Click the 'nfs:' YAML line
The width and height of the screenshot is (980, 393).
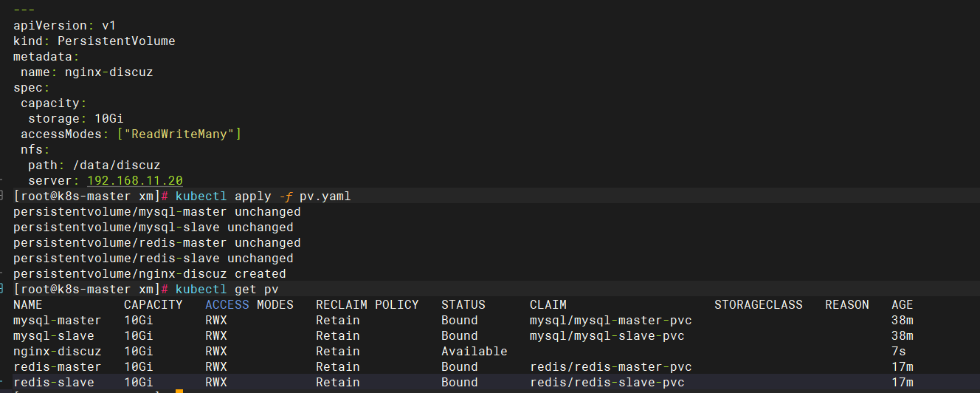(x=35, y=149)
